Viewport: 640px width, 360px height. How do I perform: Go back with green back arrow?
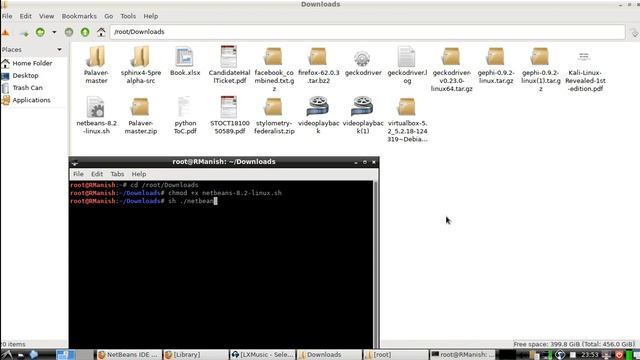tap(40, 32)
